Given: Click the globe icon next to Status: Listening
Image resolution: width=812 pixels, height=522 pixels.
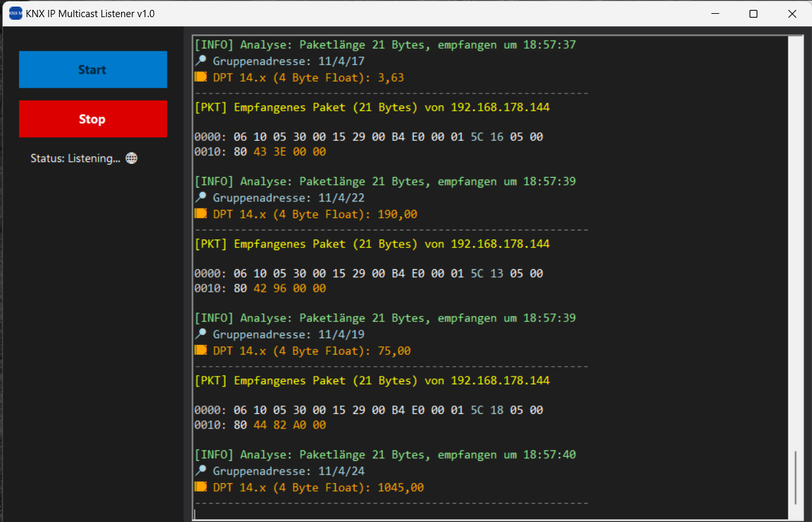Looking at the screenshot, I should pyautogui.click(x=132, y=158).
